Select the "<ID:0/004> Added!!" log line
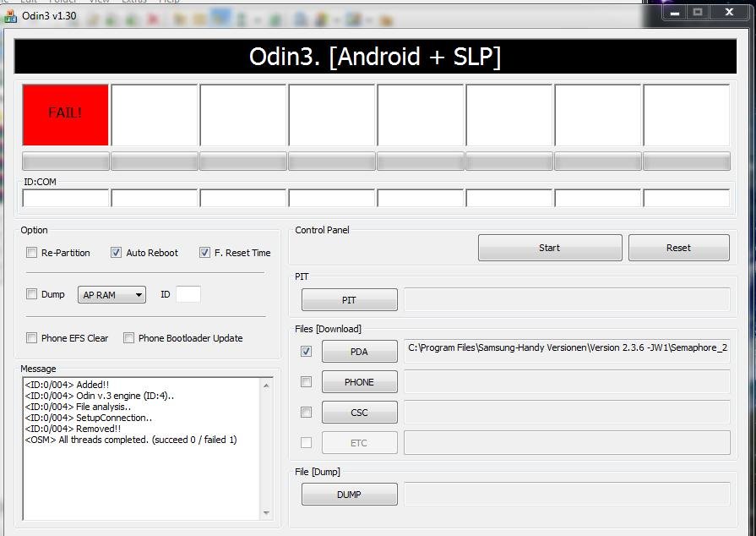 tap(67, 385)
